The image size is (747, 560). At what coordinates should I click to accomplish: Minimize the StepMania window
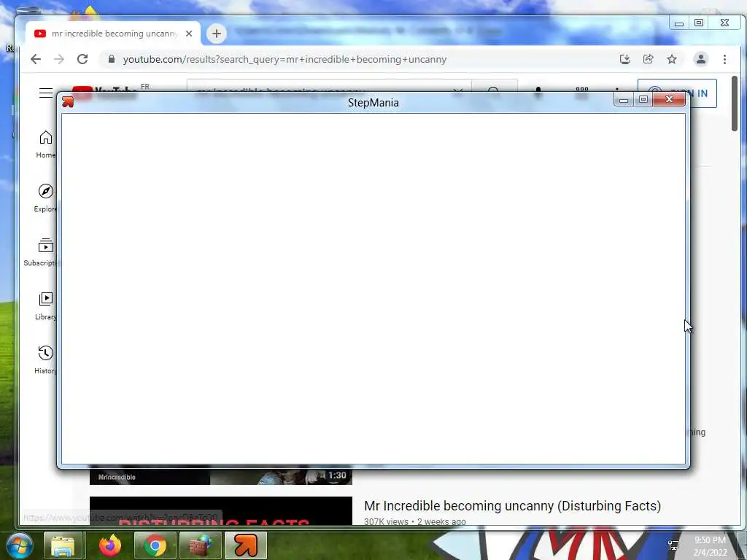pyautogui.click(x=624, y=99)
